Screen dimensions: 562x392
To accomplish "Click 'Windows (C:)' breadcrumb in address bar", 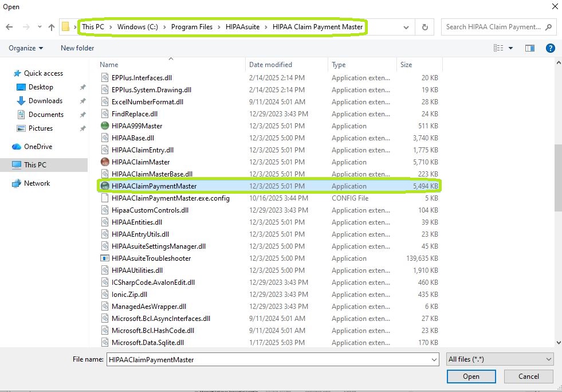I will [137, 27].
